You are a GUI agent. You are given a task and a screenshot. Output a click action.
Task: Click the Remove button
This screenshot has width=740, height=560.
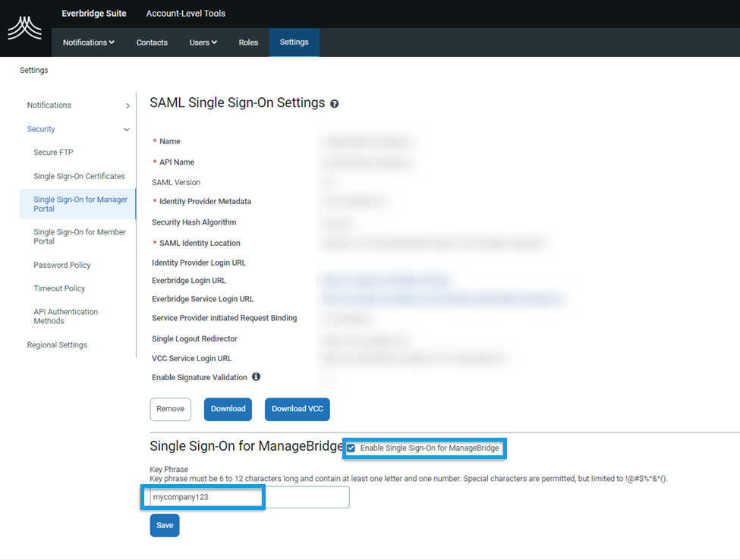coord(170,409)
